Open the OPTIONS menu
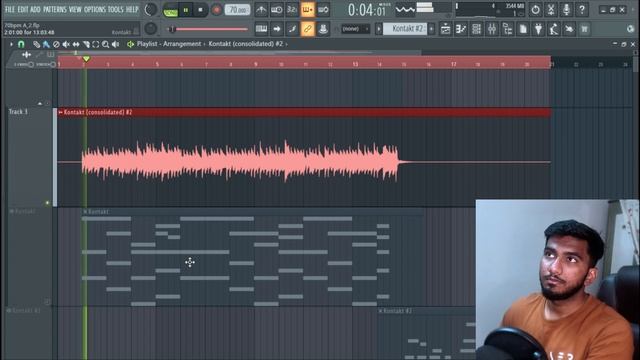Viewport: 640px width, 360px height. pos(95,9)
